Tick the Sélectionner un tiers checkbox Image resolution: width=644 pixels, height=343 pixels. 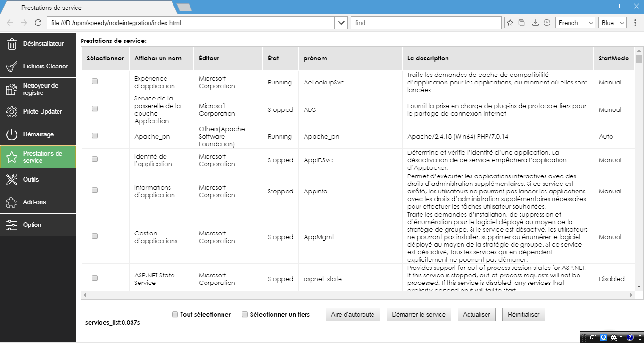[x=245, y=314]
